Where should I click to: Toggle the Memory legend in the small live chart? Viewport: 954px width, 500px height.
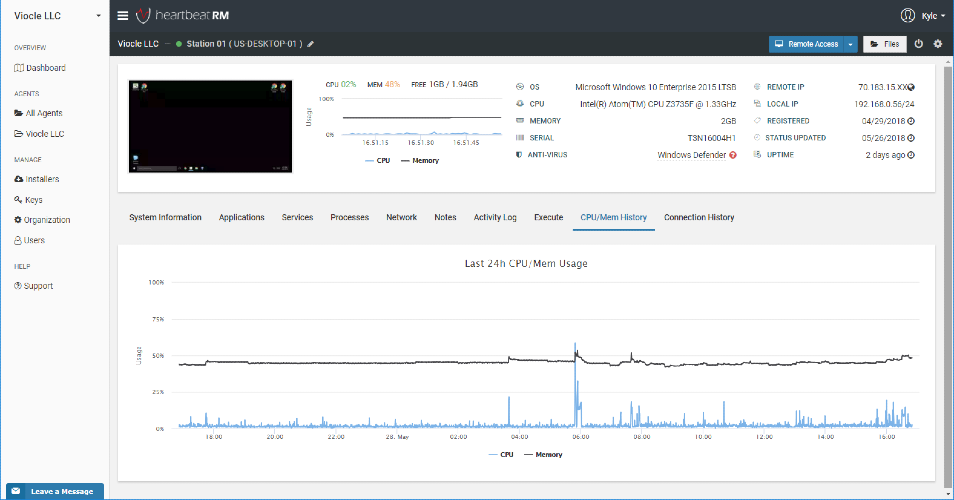pyautogui.click(x=420, y=161)
